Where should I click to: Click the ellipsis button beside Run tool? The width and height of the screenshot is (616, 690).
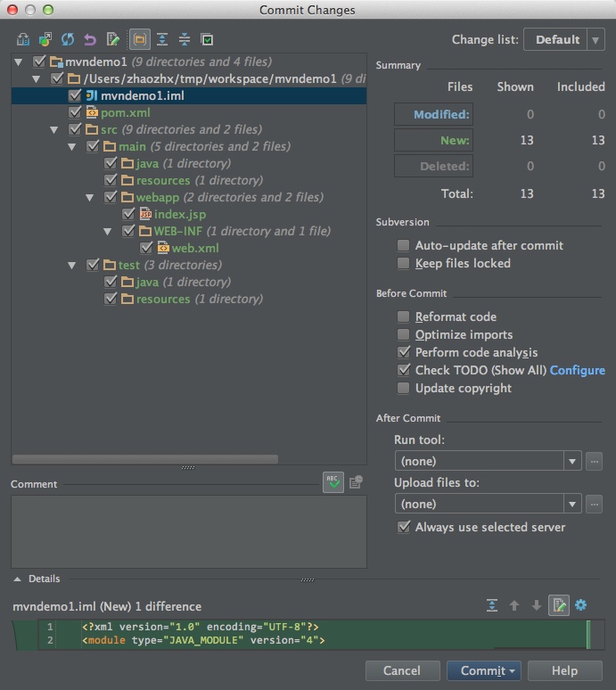pyautogui.click(x=594, y=462)
